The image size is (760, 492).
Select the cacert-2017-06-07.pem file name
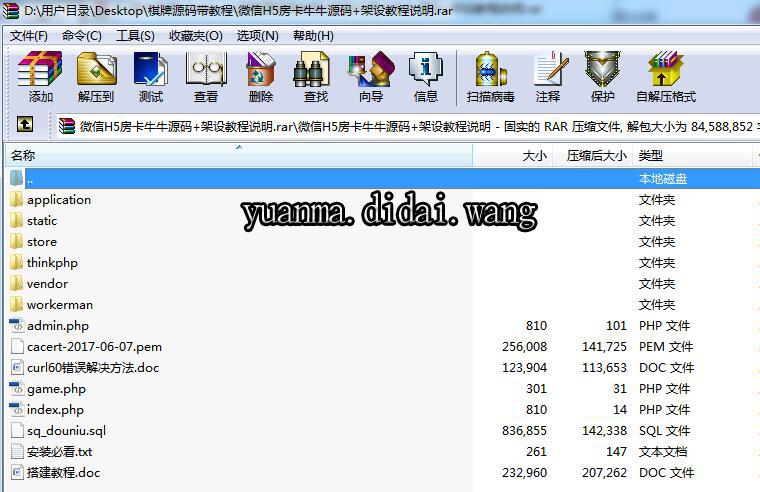click(x=95, y=347)
